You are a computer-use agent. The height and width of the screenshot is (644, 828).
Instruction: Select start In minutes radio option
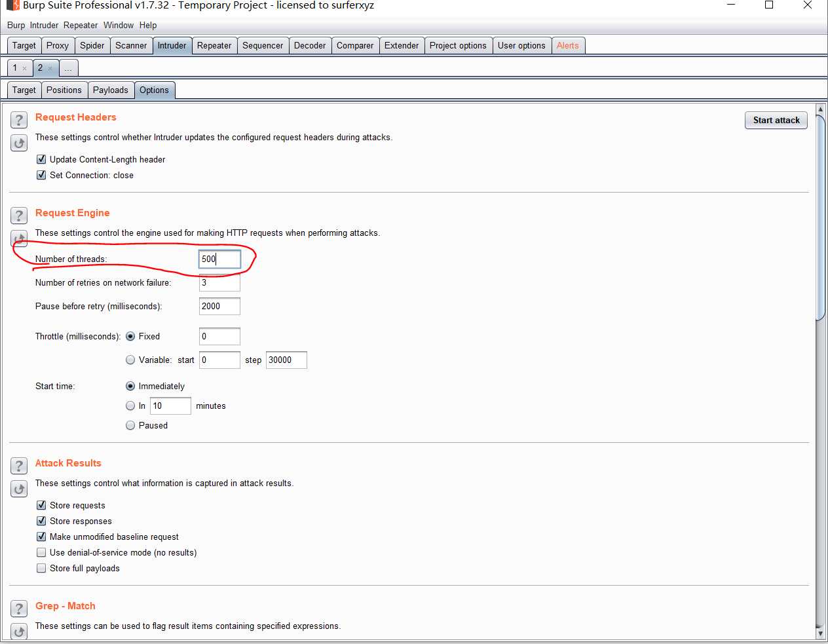click(130, 406)
